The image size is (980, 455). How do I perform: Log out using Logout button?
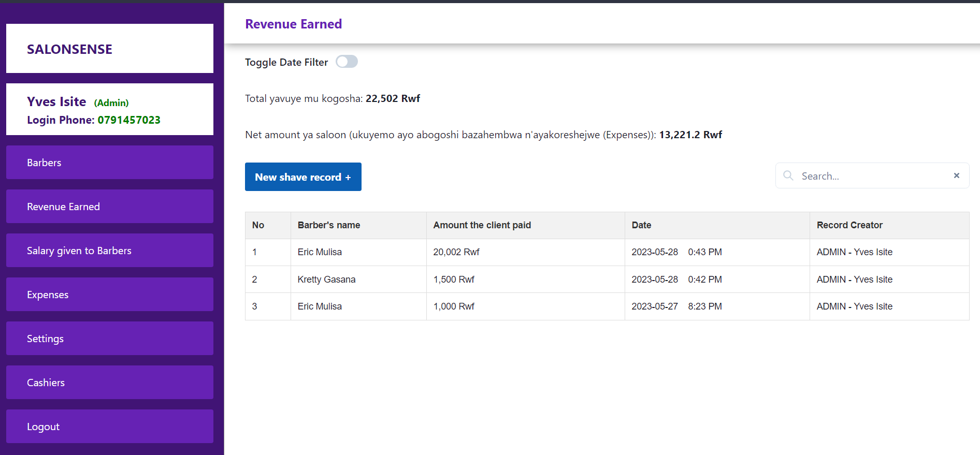tap(110, 427)
